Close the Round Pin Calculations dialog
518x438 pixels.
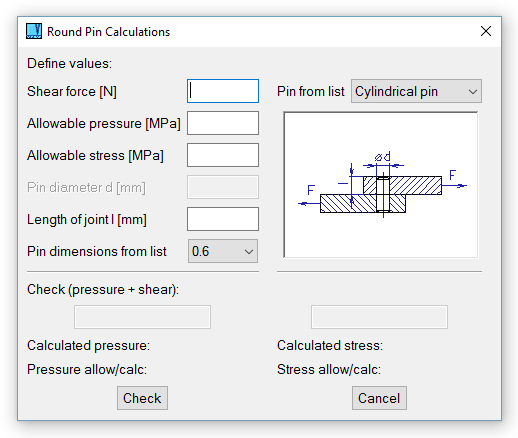click(x=486, y=31)
